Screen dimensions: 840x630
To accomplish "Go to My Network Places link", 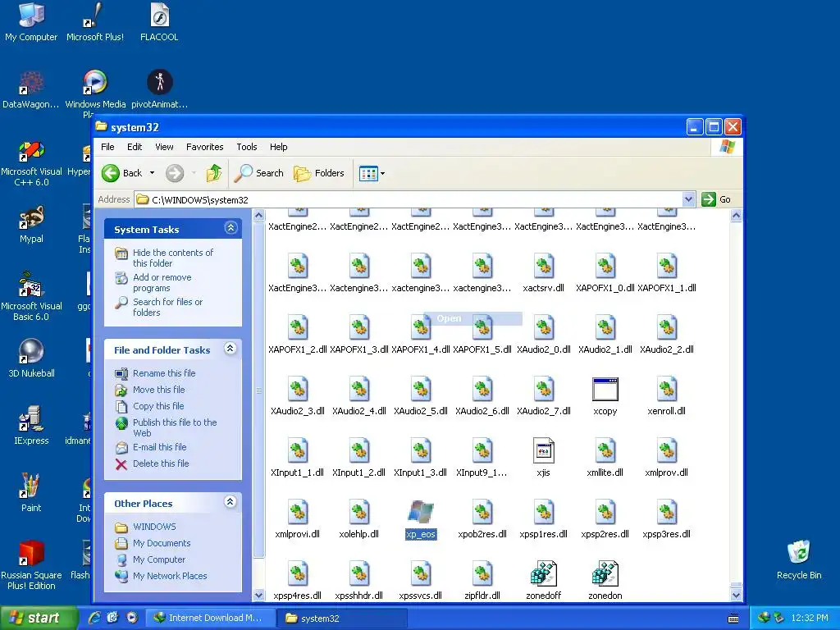I will (x=170, y=576).
